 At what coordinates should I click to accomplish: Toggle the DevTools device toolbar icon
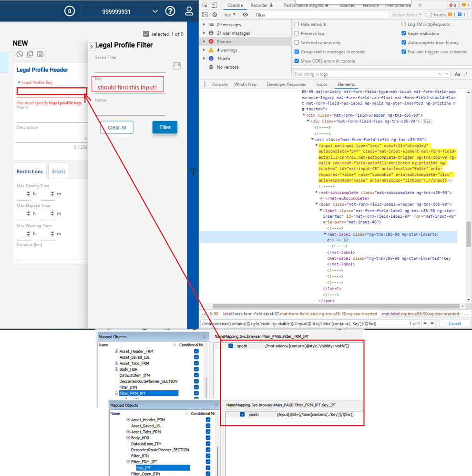point(215,5)
